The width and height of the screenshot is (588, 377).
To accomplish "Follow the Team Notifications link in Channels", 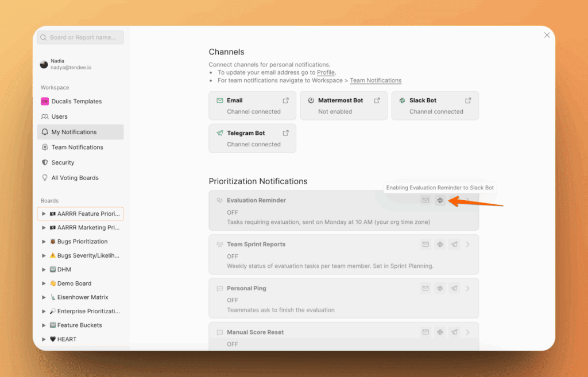I will point(376,80).
